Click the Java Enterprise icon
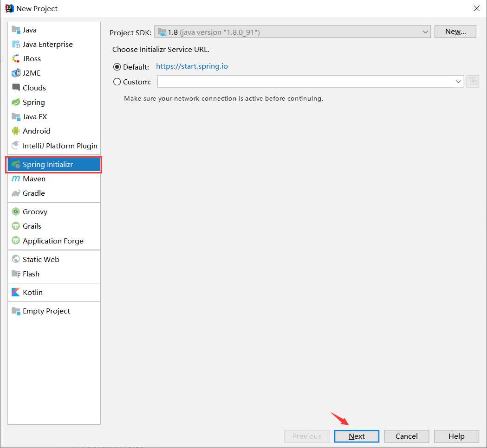487x448 pixels. (x=16, y=45)
